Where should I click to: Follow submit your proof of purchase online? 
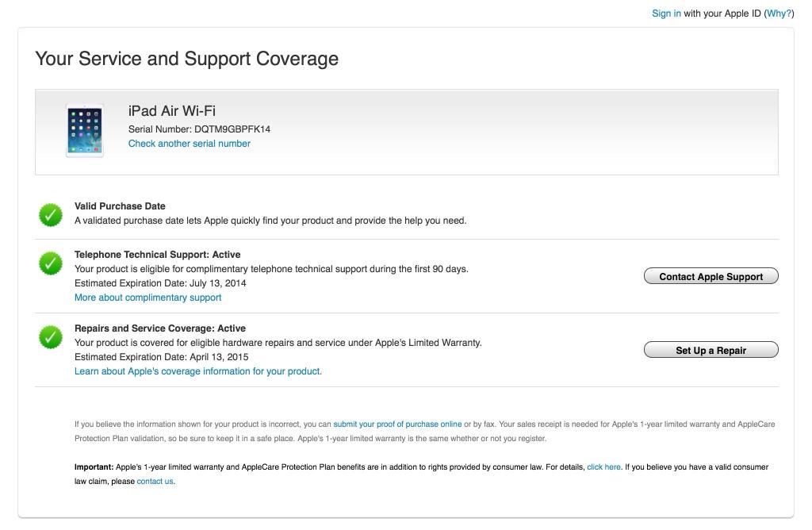[x=397, y=424]
